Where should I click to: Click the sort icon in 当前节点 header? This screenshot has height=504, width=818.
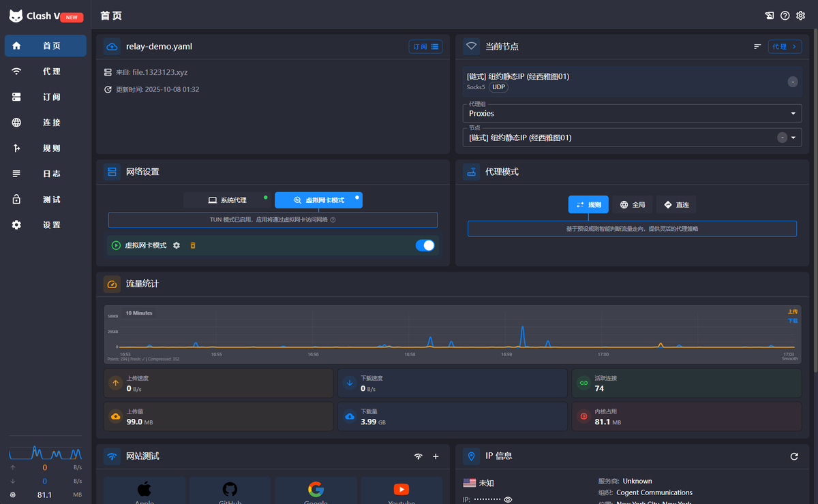[x=757, y=46]
